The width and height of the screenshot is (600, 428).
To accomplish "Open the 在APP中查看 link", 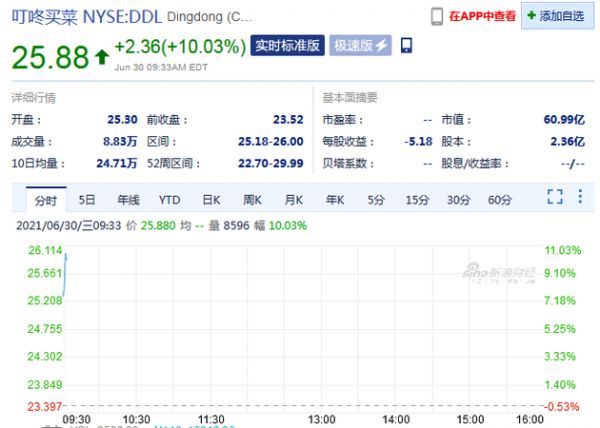I will (482, 16).
